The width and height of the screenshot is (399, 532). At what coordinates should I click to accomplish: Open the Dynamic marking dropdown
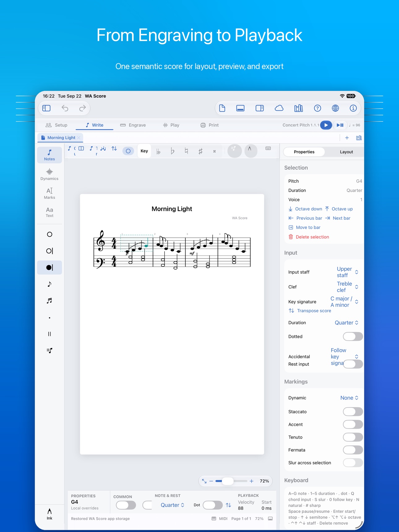[x=350, y=398]
